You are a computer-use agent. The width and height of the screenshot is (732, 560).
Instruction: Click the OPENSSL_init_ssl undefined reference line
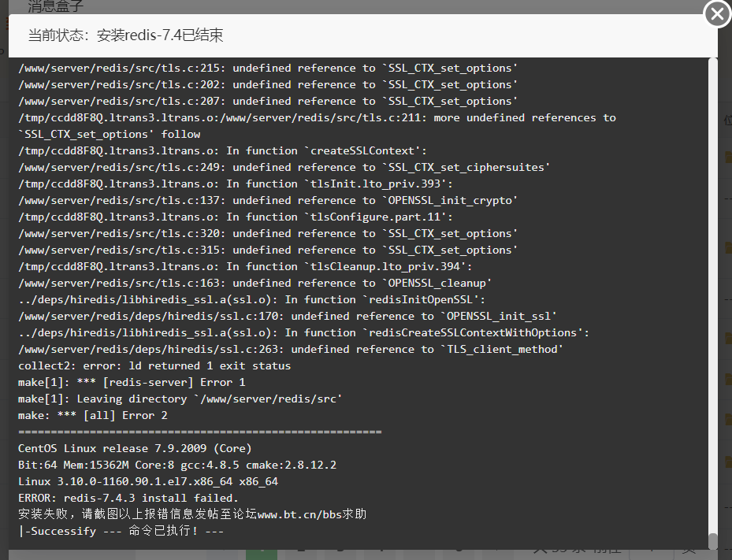287,317
